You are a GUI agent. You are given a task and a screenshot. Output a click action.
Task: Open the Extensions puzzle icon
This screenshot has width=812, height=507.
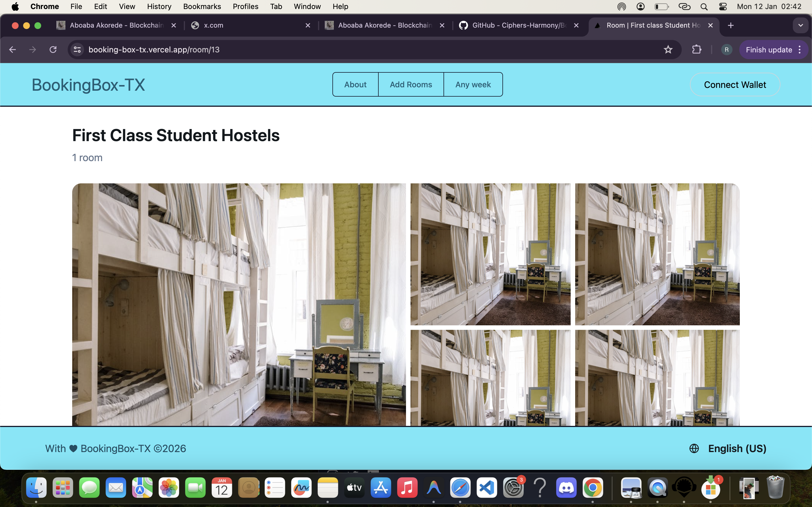coord(697,50)
